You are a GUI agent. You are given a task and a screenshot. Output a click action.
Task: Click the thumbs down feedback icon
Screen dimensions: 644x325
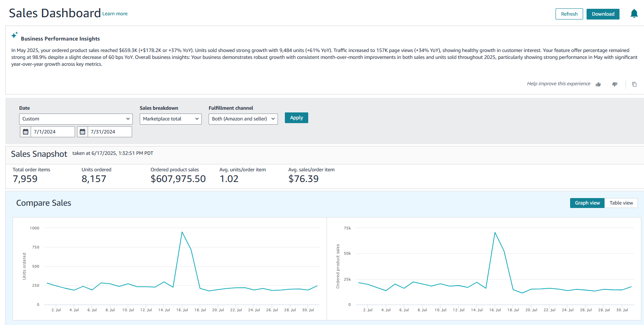615,84
